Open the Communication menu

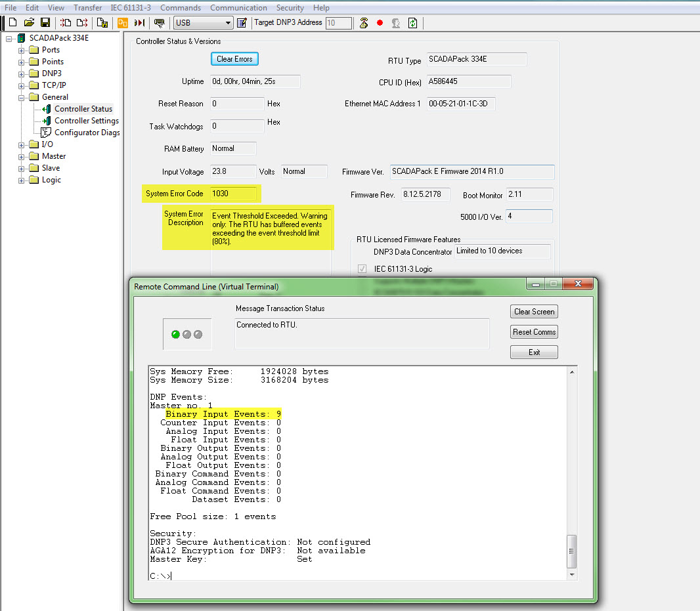click(238, 8)
